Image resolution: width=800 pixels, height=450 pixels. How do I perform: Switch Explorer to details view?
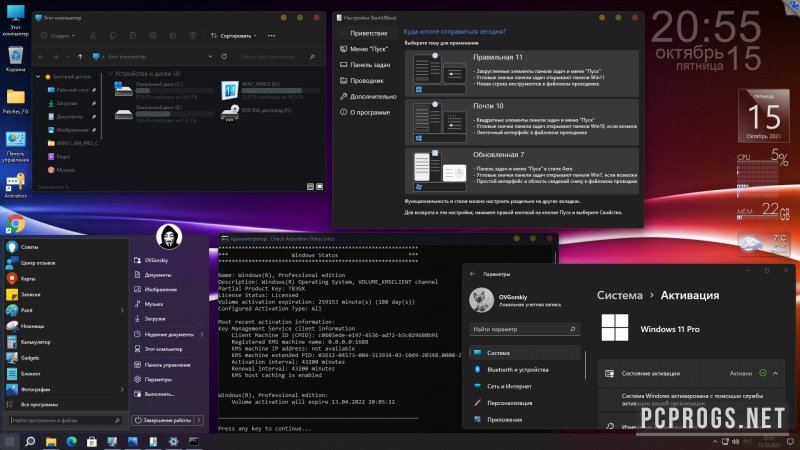[310, 187]
